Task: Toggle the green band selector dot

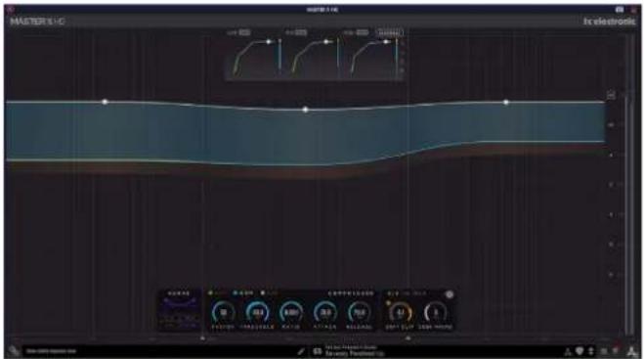Action: pos(210,293)
